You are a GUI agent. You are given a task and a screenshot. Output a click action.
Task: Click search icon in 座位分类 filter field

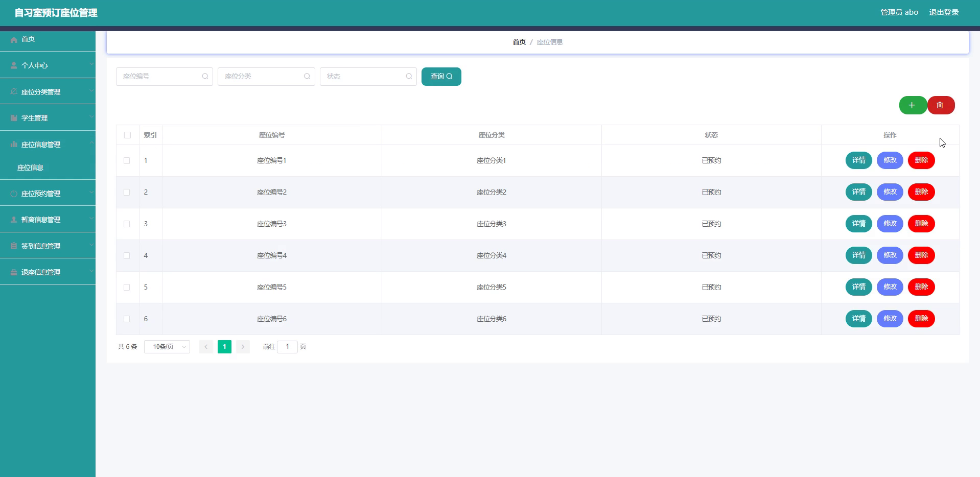pos(307,77)
